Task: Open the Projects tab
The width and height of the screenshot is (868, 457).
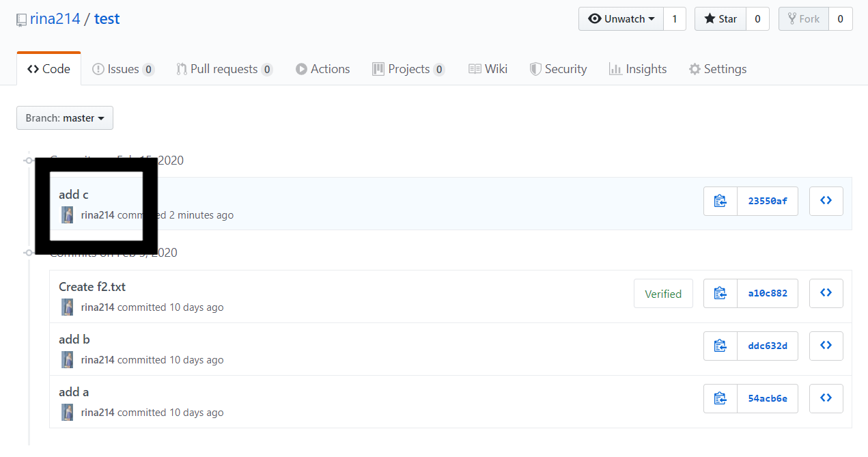Action: (x=408, y=69)
